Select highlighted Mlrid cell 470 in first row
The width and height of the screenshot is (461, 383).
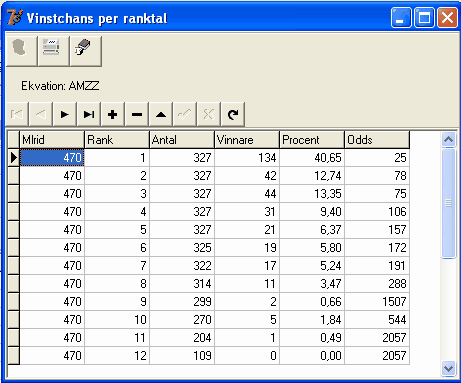tap(52, 157)
